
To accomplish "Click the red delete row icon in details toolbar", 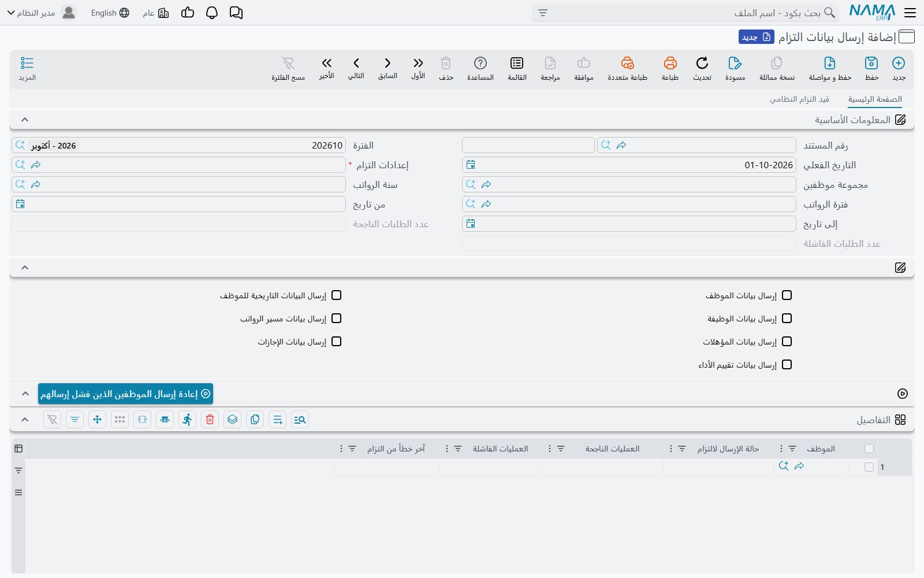I will pos(210,420).
